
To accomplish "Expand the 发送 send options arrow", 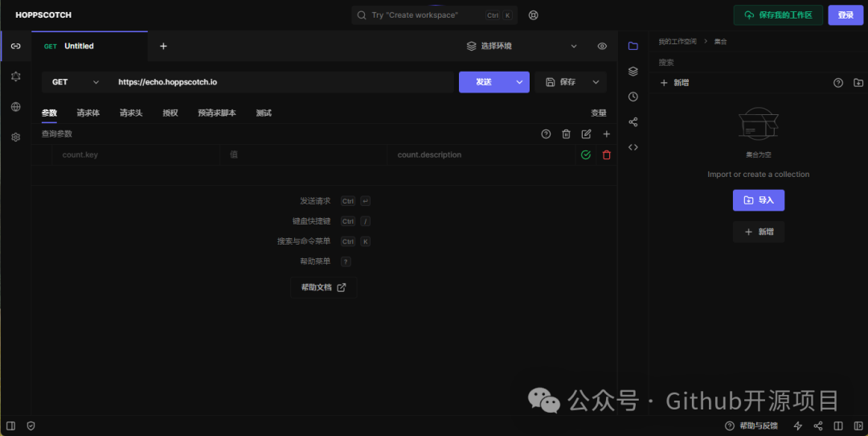I will [519, 82].
